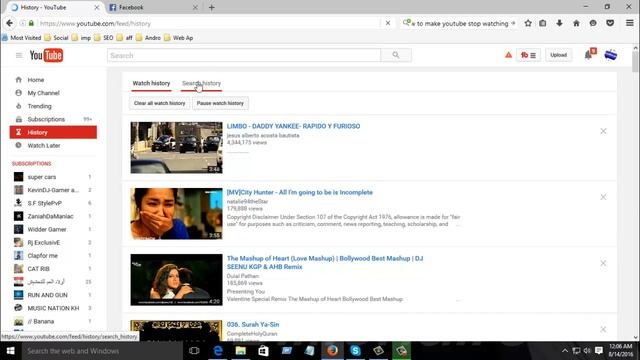The height and width of the screenshot is (360, 640).
Task: Open the Social bookmarks folder
Action: pyautogui.click(x=56, y=38)
